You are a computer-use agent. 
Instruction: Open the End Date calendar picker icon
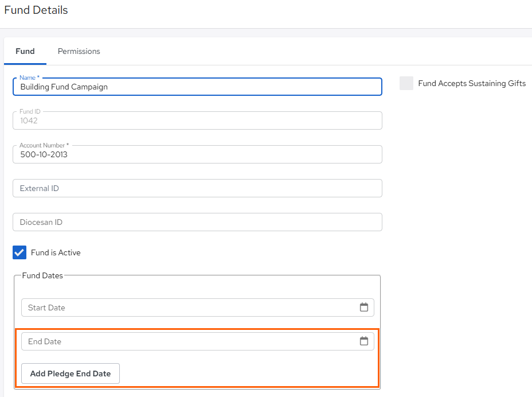pos(363,341)
